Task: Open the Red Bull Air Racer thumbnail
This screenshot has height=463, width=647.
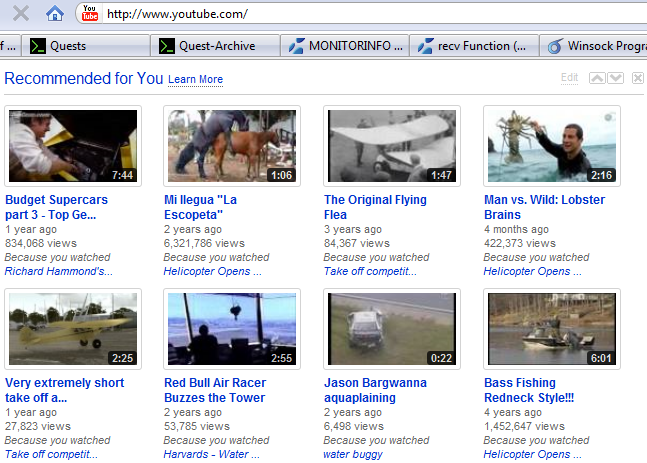Action: 232,329
